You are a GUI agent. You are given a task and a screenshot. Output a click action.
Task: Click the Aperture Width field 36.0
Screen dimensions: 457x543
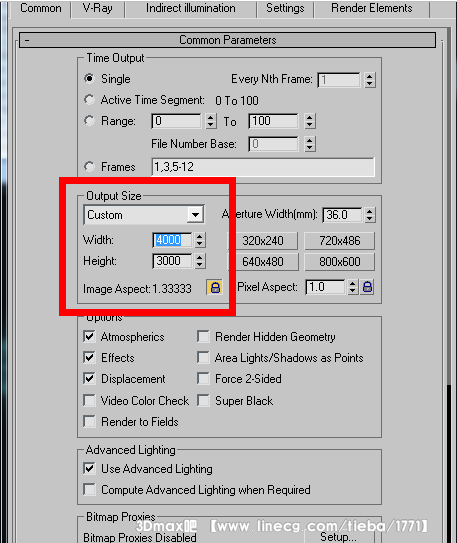click(x=342, y=215)
